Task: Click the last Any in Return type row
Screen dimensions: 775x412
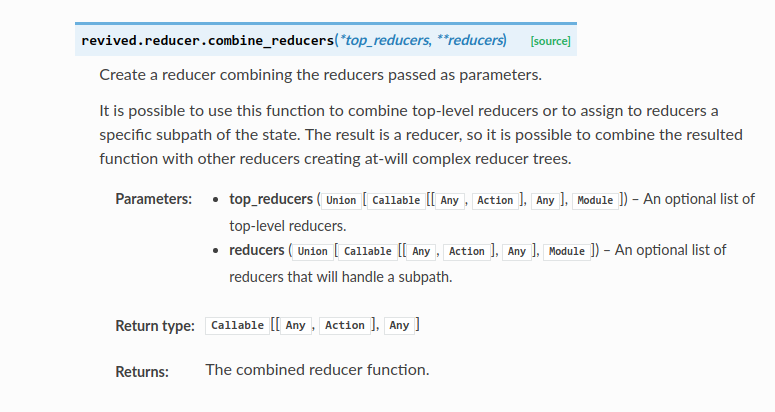Action: click(399, 325)
